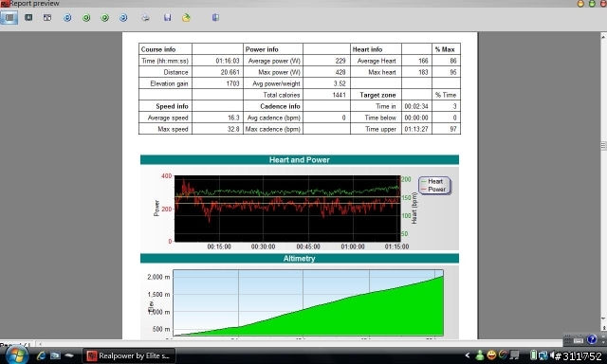The width and height of the screenshot is (607, 364).
Task: Click the vertical scrollbar down arrow
Action: (603, 318)
